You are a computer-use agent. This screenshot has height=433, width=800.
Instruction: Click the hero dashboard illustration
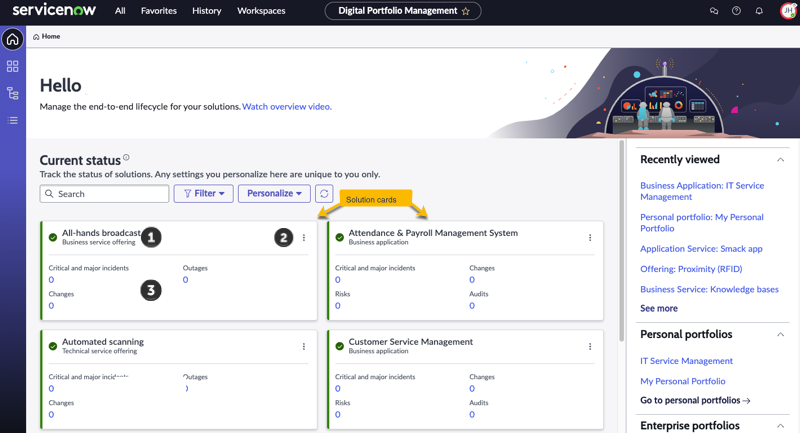pos(664,97)
